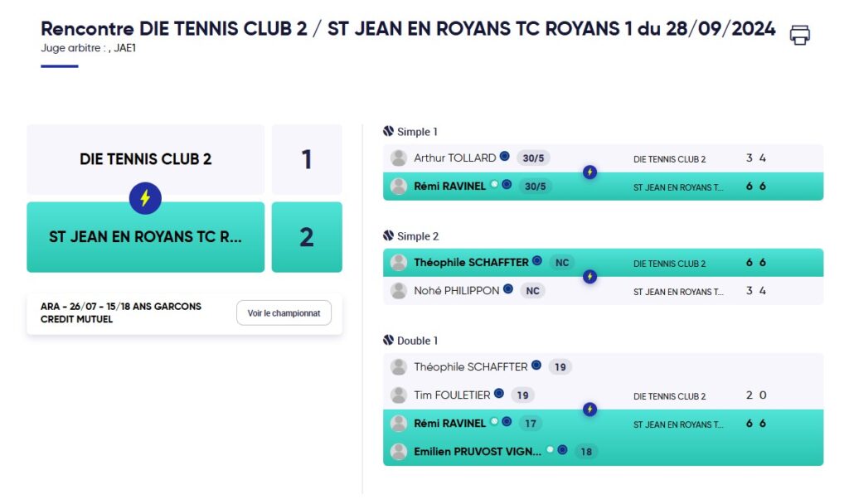The width and height of the screenshot is (849, 504).
Task: Click Emilien PRUVOST VIGN... avatar icon
Action: tap(399, 452)
